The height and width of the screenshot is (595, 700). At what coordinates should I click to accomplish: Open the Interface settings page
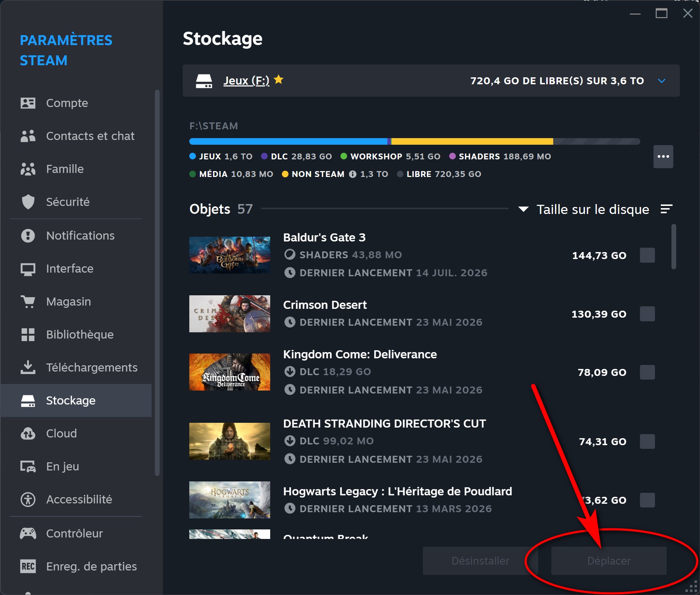coord(76,269)
